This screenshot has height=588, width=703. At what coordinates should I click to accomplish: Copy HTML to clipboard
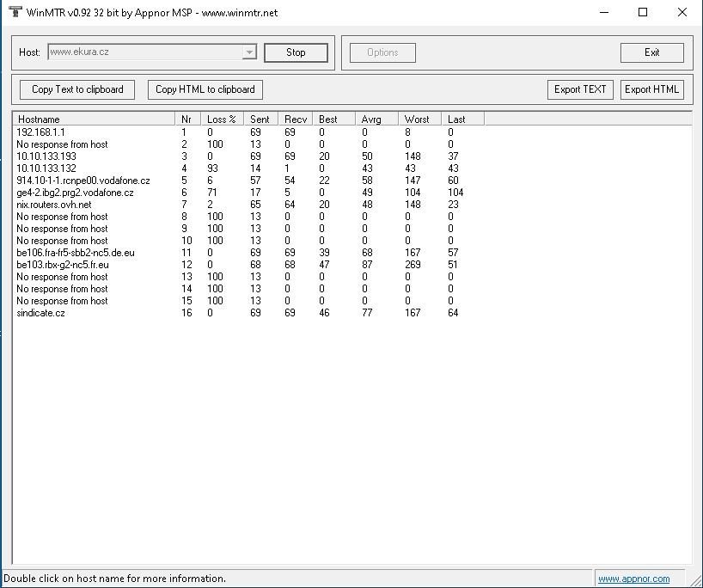pyautogui.click(x=205, y=89)
